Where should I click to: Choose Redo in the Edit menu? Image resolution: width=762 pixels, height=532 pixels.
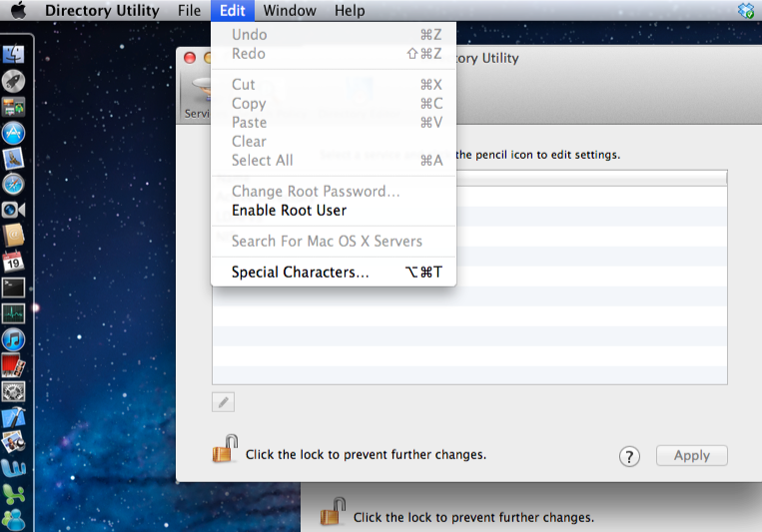coord(334,54)
